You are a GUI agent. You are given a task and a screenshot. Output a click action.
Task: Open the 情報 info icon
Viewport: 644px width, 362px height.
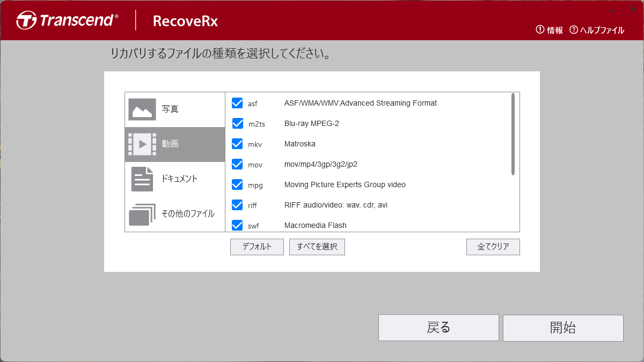[540, 30]
